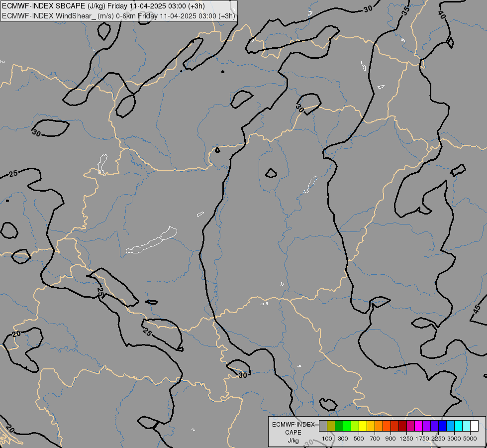
Task: Click the sky blue swatch left of 3000
Action: click(x=450, y=426)
